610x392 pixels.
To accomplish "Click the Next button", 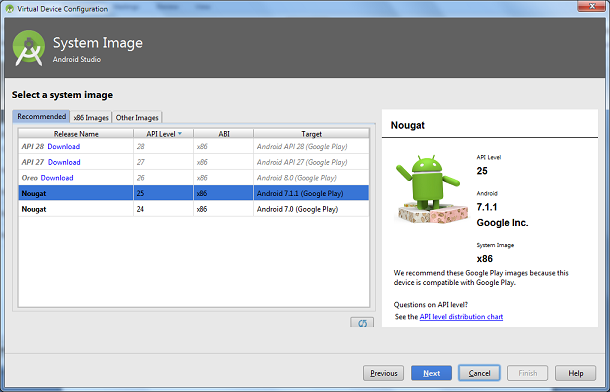I will click(x=431, y=373).
